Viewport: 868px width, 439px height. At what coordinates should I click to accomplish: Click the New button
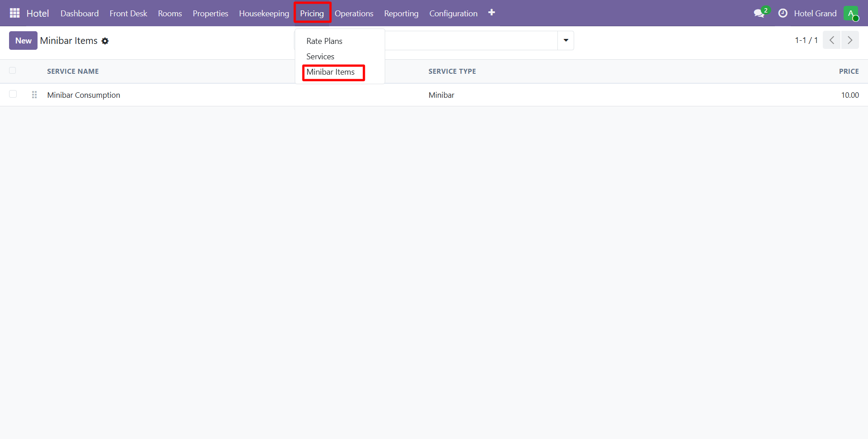pos(23,41)
